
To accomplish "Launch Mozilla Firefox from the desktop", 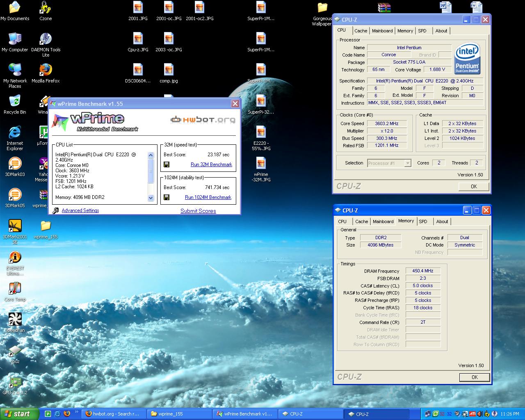I will (46, 73).
